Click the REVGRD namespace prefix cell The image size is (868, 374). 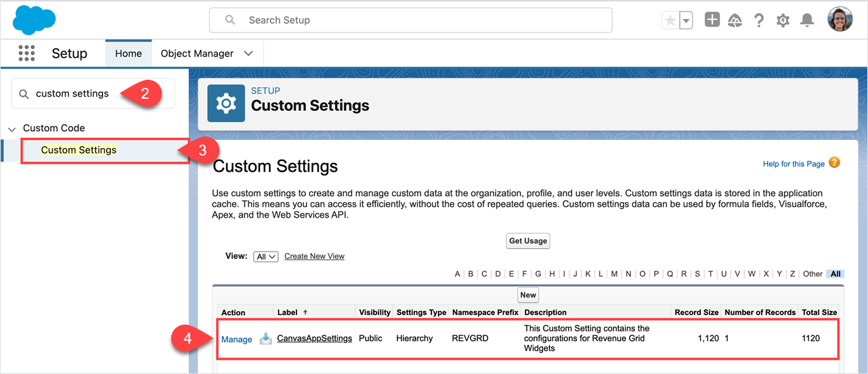[470, 338]
